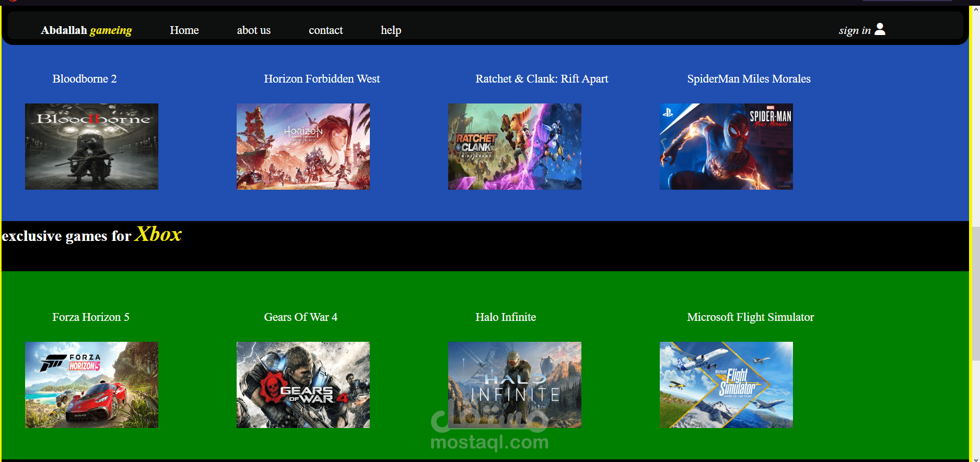Select the Microsoft Flight Simulator cover image

pyautogui.click(x=726, y=385)
